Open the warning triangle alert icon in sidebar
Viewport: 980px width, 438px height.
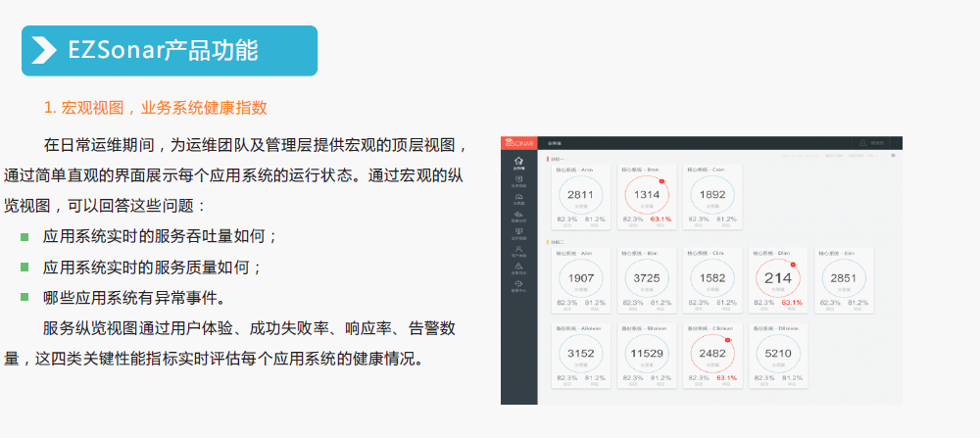(518, 267)
